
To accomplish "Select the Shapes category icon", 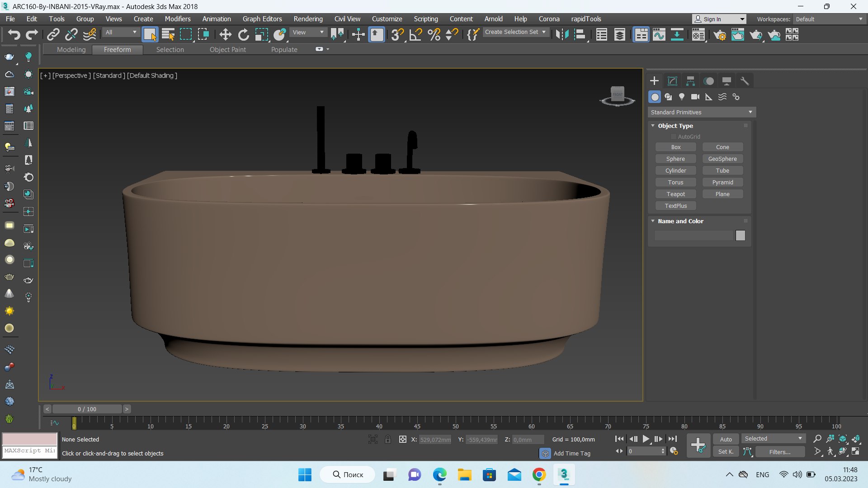I will point(668,97).
